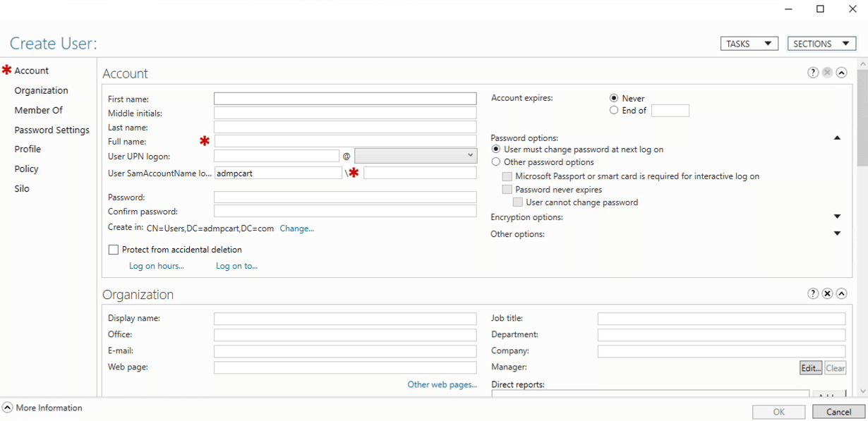Collapse the Organization section chevron
The height and width of the screenshot is (421, 868).
[841, 293]
